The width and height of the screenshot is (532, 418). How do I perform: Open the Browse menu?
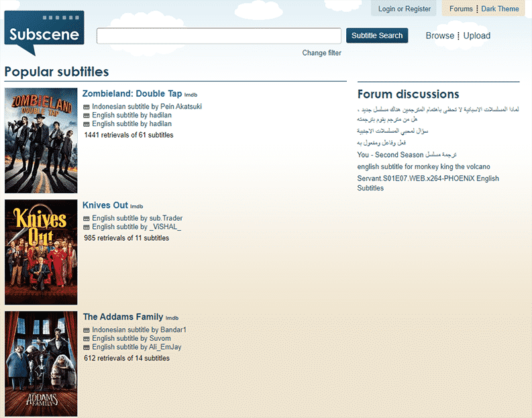[439, 36]
